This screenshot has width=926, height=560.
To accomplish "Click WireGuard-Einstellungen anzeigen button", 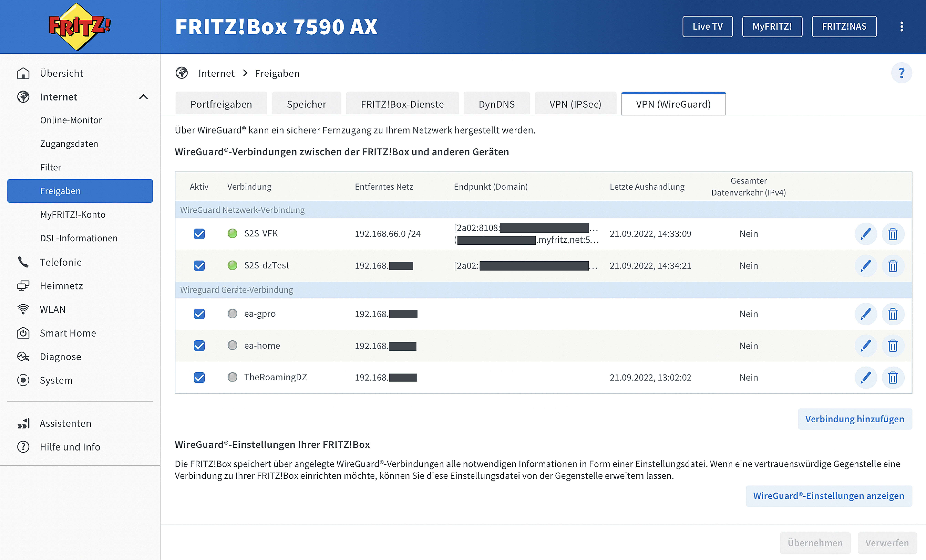I will click(828, 495).
